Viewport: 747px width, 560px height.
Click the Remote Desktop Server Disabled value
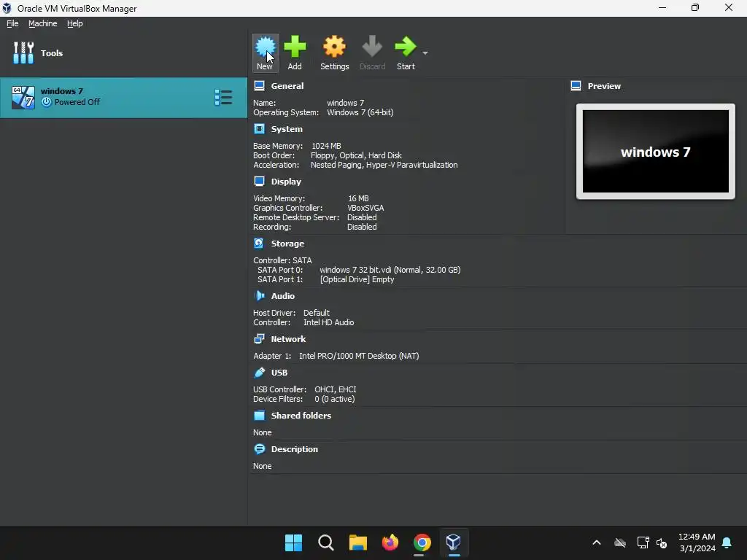[362, 217]
